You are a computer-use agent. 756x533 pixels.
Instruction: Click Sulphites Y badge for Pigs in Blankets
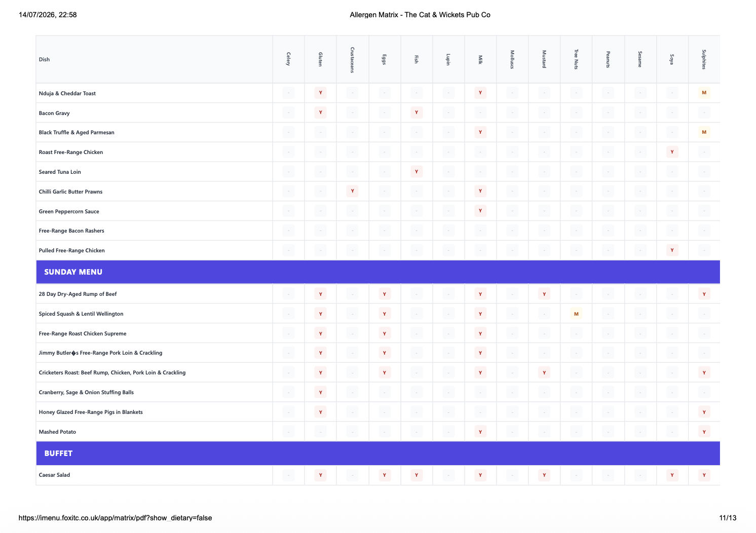[704, 412]
